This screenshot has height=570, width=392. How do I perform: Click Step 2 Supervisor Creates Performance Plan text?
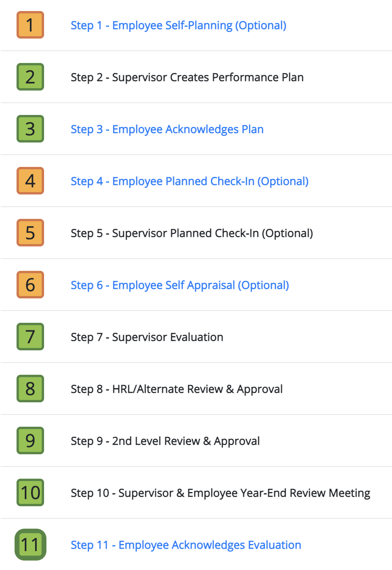tap(187, 78)
